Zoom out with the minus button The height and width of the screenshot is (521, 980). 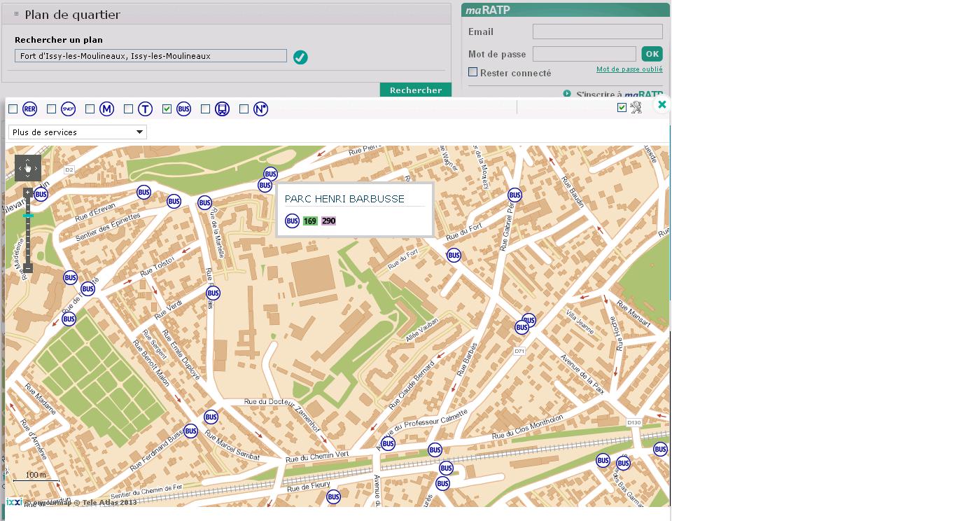point(28,268)
